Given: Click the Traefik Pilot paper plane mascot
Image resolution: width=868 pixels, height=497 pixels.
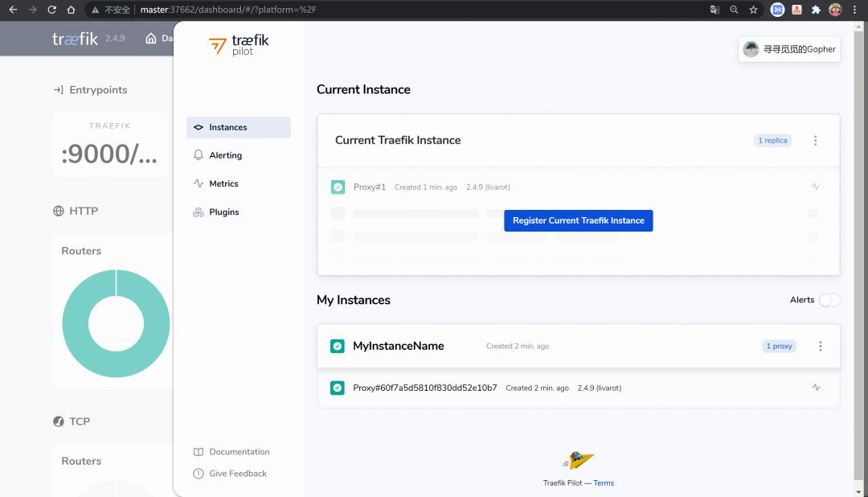Looking at the screenshot, I should click(x=578, y=460).
